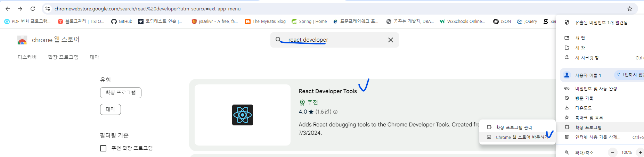Open the PDF 변환 프로그램 bookmark
The height and width of the screenshot is (157, 644).
[27, 22]
